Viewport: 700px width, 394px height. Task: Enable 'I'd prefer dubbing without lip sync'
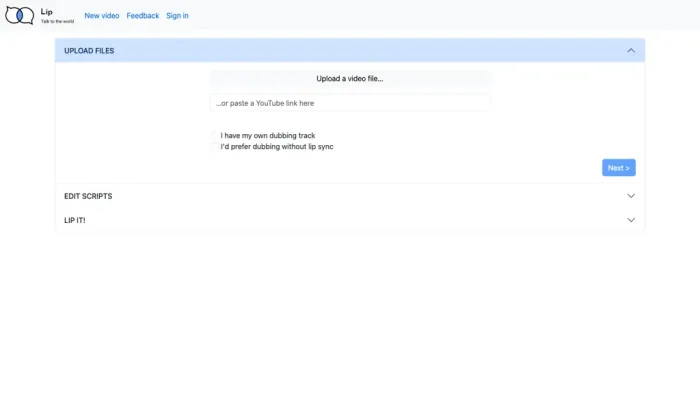[215, 146]
